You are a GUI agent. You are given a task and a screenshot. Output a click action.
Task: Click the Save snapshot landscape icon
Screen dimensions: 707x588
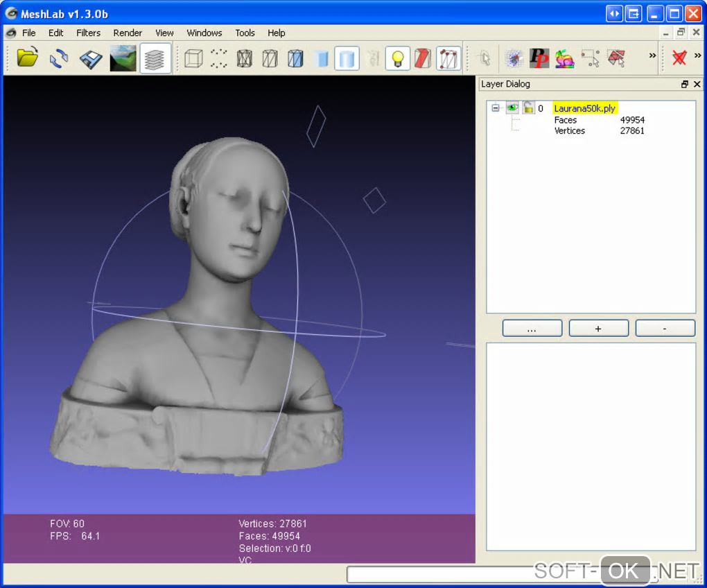(x=123, y=58)
